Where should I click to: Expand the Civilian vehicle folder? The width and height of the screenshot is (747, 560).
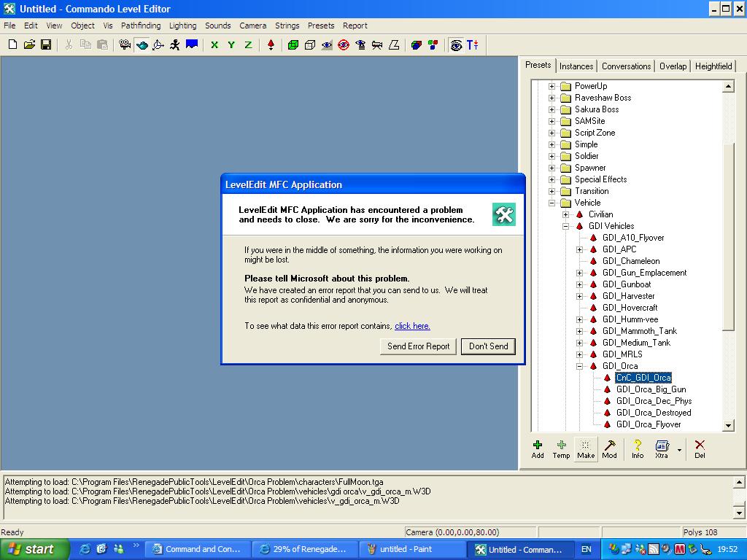click(565, 214)
